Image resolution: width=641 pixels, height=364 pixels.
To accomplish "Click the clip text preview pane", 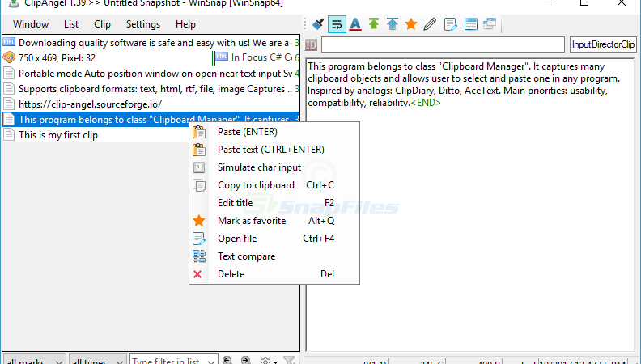I will 469,205.
